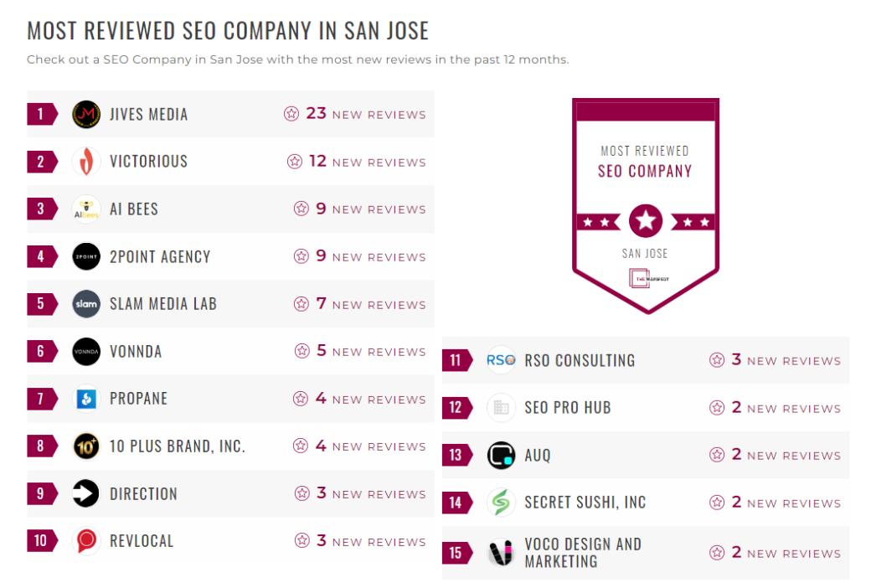Open the 2Point Agency black logo
Image resolution: width=871 pixels, height=588 pixels.
(85, 255)
